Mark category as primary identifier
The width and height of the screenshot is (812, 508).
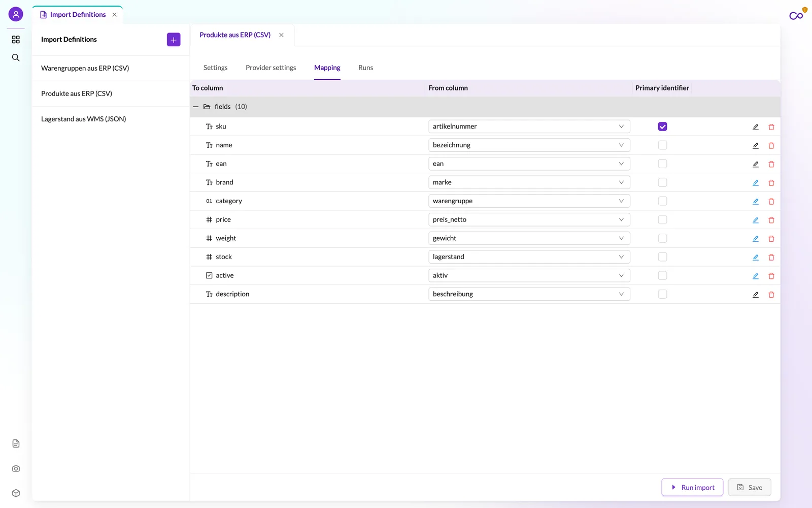[x=662, y=201]
